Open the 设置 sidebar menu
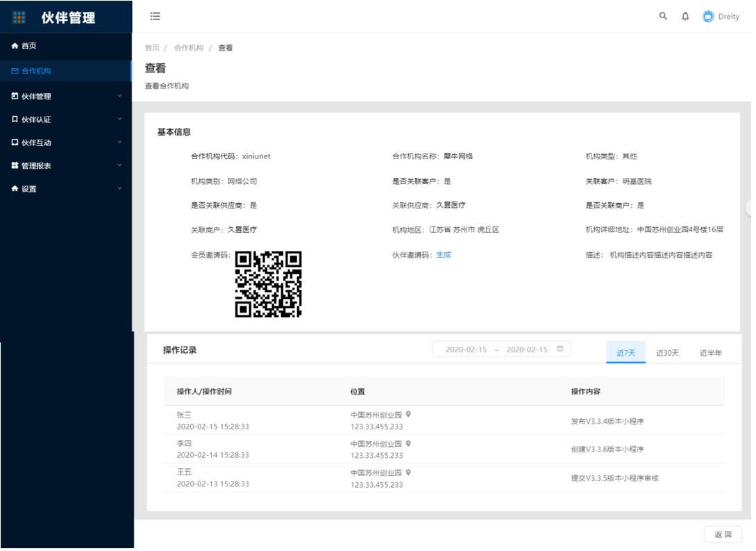Screen dimensions: 756x551 (66, 189)
